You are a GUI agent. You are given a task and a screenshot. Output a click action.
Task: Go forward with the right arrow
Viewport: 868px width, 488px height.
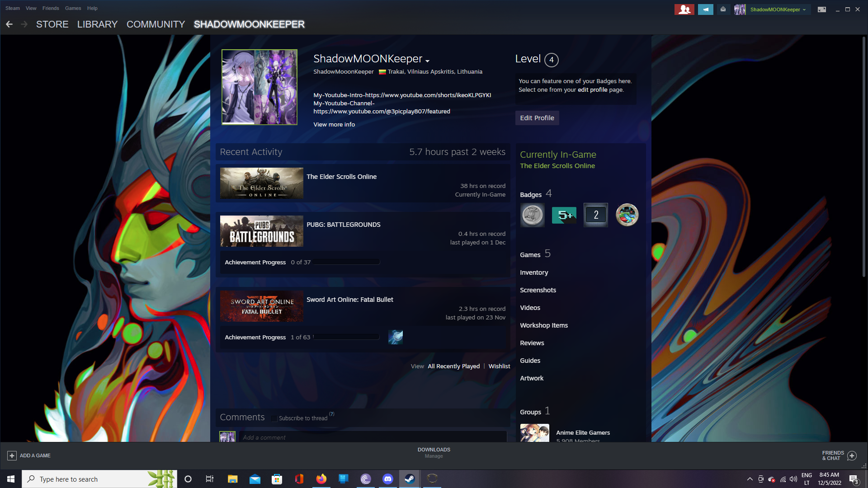pyautogui.click(x=24, y=24)
